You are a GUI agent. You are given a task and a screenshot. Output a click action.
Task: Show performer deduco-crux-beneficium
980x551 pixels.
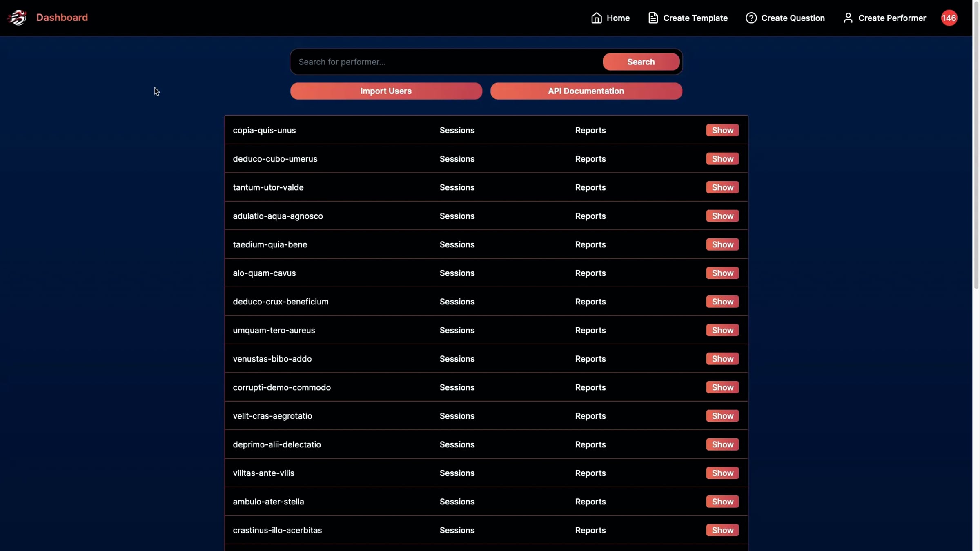[722, 302]
